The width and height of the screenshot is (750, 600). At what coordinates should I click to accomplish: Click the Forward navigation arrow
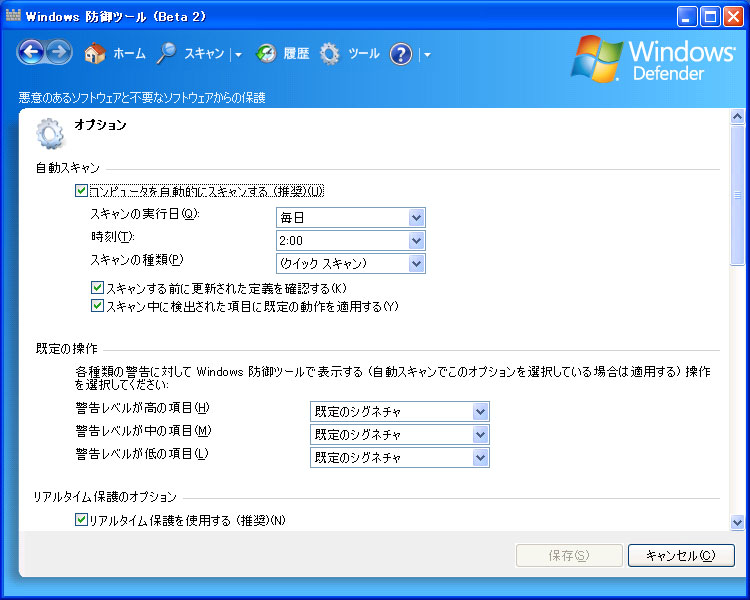[x=59, y=52]
